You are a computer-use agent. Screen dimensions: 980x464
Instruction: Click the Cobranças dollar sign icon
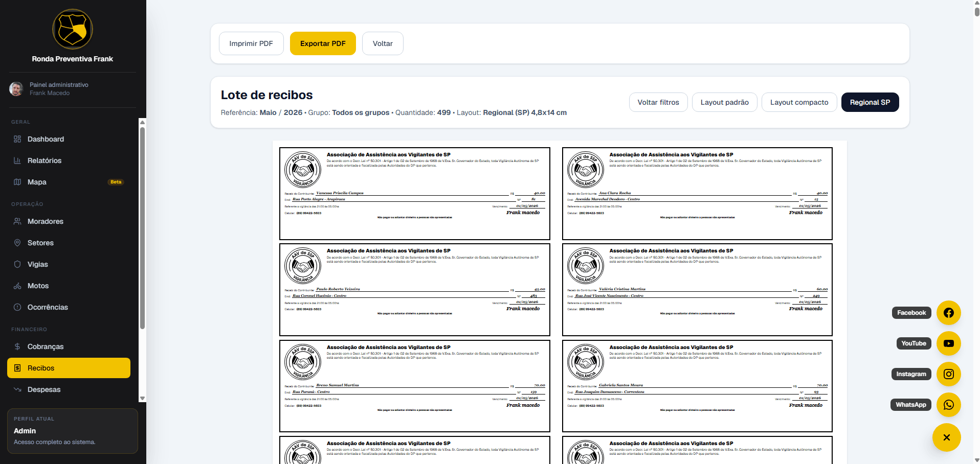[x=17, y=346]
